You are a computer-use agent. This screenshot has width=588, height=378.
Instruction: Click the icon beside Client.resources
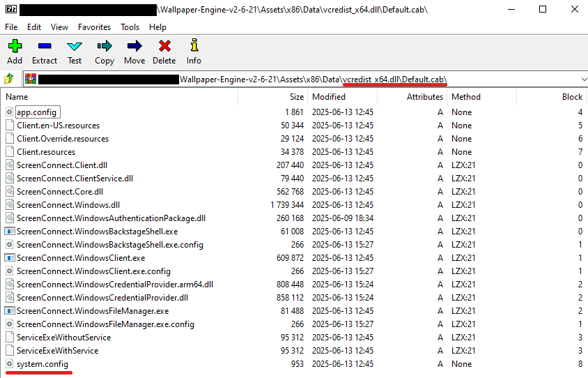10,151
